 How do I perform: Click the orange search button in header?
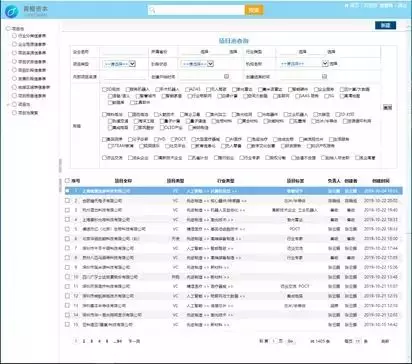click(254, 10)
